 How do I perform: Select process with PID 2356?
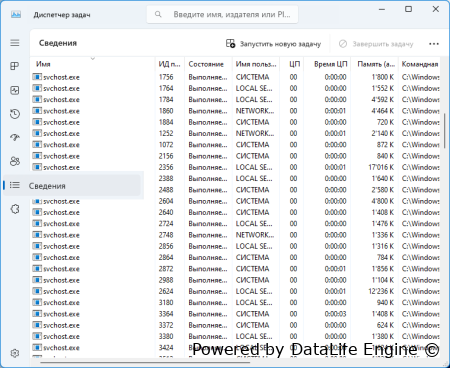click(x=235, y=167)
